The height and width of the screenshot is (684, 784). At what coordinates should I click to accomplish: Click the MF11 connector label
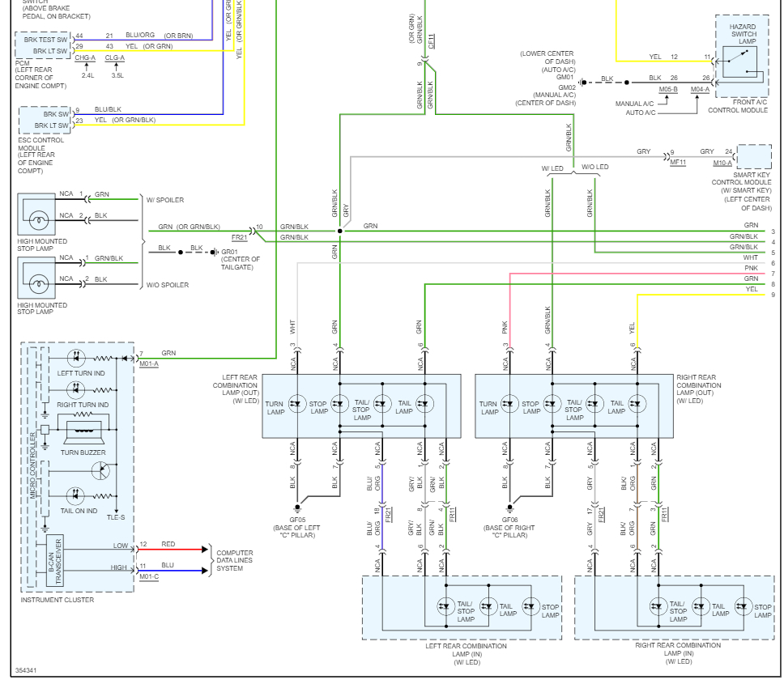point(678,163)
